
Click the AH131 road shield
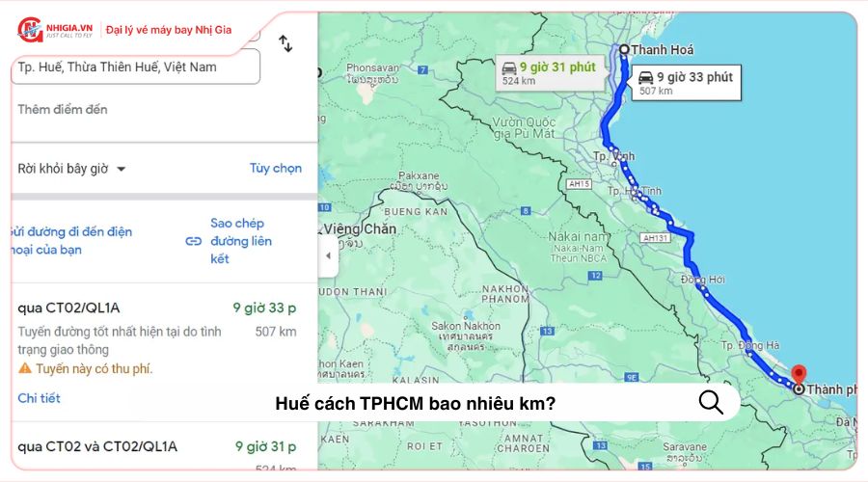pos(656,238)
